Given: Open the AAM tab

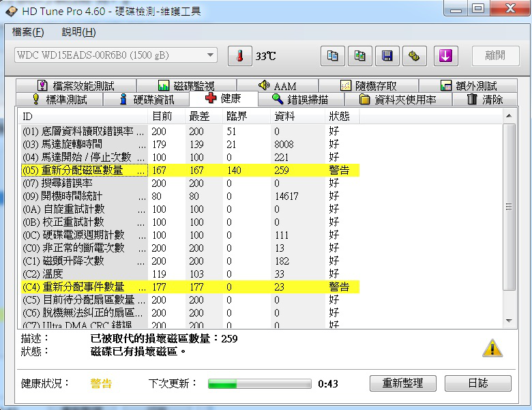Looking at the screenshot, I should tap(278, 85).
